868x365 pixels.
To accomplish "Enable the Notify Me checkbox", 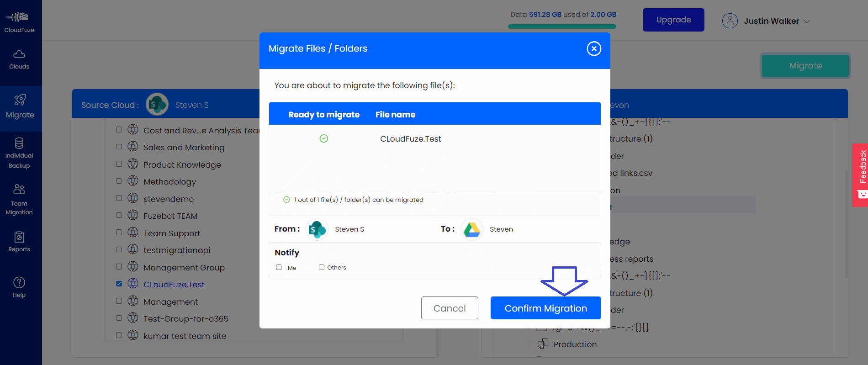I will pos(279,267).
